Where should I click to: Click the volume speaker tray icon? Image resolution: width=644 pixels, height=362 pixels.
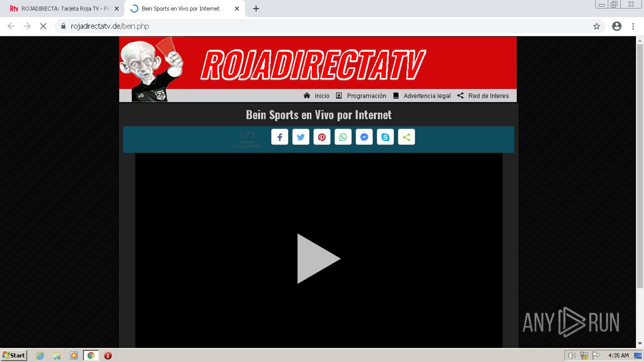tap(572, 355)
